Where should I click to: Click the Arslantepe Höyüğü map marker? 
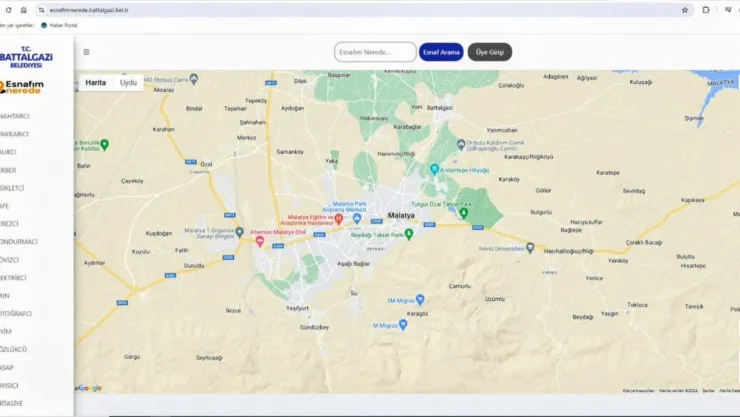click(434, 170)
